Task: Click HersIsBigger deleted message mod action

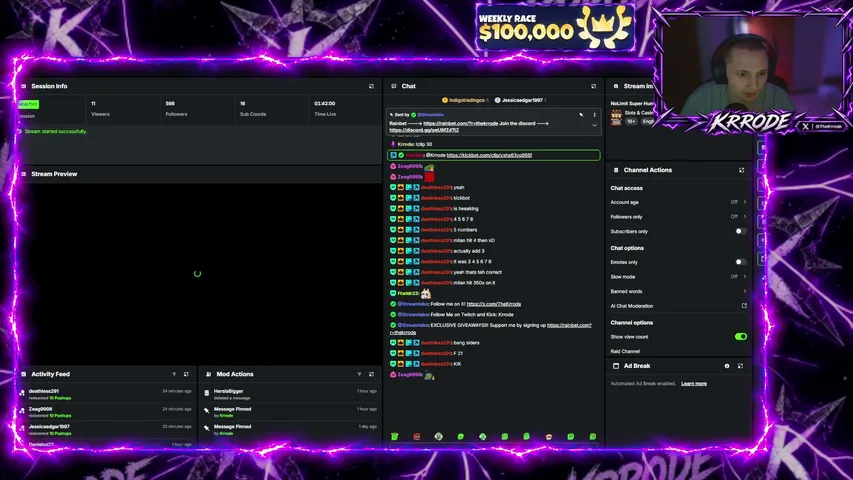Action: click(290, 395)
